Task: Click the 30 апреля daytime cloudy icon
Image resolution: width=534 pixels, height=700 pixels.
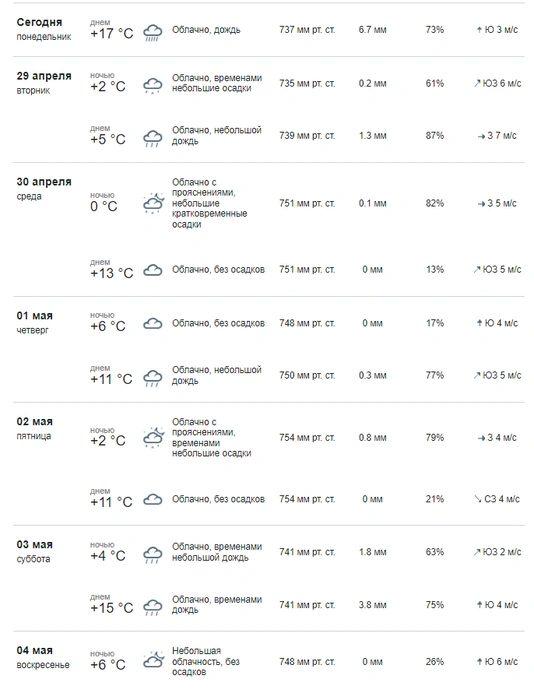Action: click(x=152, y=271)
